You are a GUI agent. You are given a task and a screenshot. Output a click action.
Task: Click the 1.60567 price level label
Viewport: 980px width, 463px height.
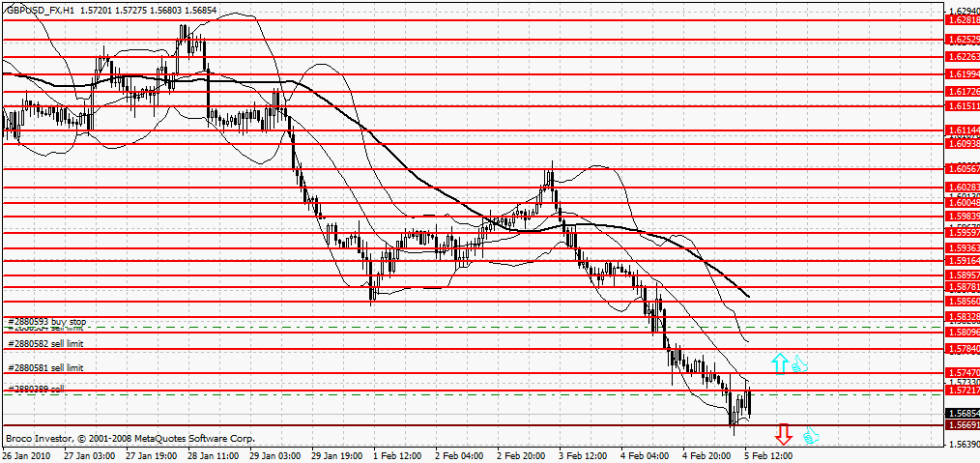(x=964, y=169)
